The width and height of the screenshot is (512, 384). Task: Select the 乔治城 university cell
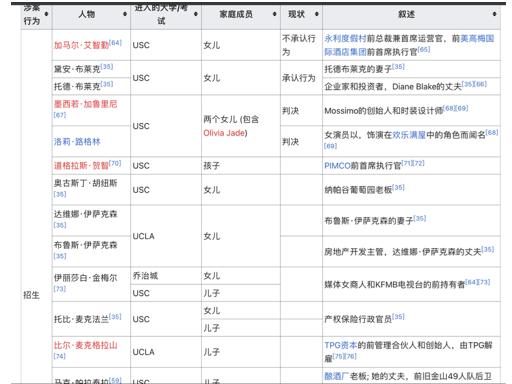click(145, 276)
